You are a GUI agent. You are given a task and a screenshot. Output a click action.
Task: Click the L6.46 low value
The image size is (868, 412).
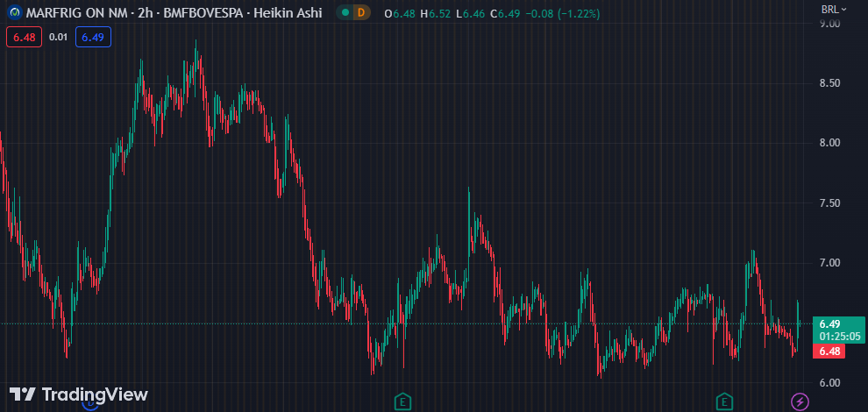pyautogui.click(x=469, y=13)
